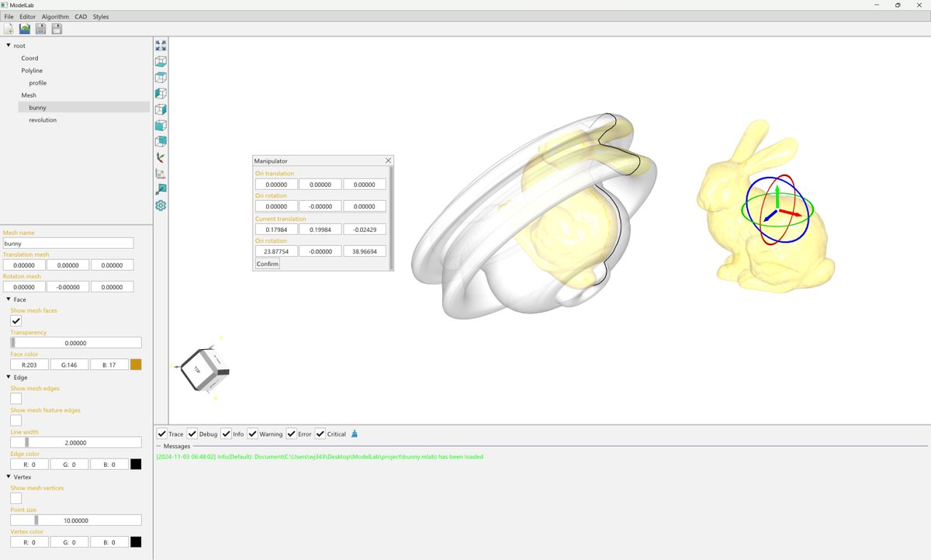The image size is (931, 560).
Task: Uncheck the Warning log filter
Action: [253, 434]
